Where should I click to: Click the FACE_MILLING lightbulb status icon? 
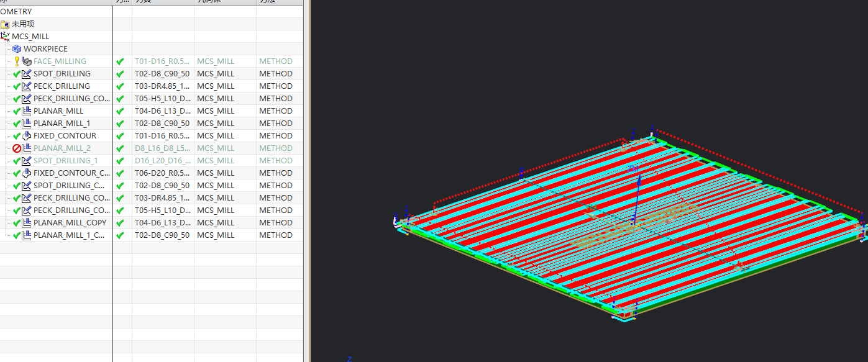pyautogui.click(x=17, y=61)
